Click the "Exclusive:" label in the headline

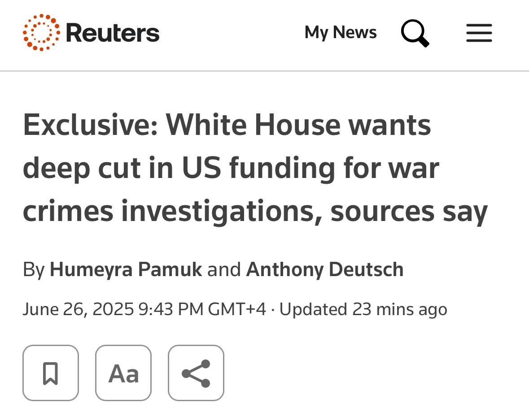click(x=90, y=125)
